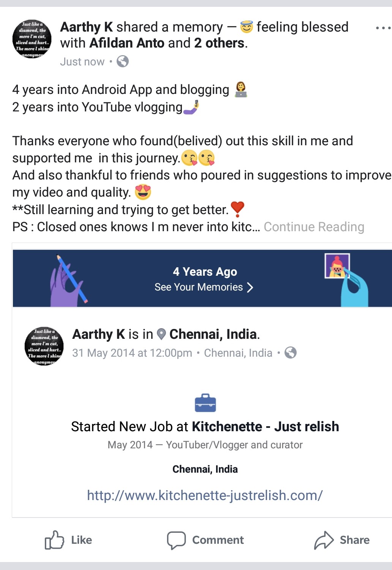Open the 31 May 2014 timestamp
392x570 pixels.
pyautogui.click(x=132, y=353)
